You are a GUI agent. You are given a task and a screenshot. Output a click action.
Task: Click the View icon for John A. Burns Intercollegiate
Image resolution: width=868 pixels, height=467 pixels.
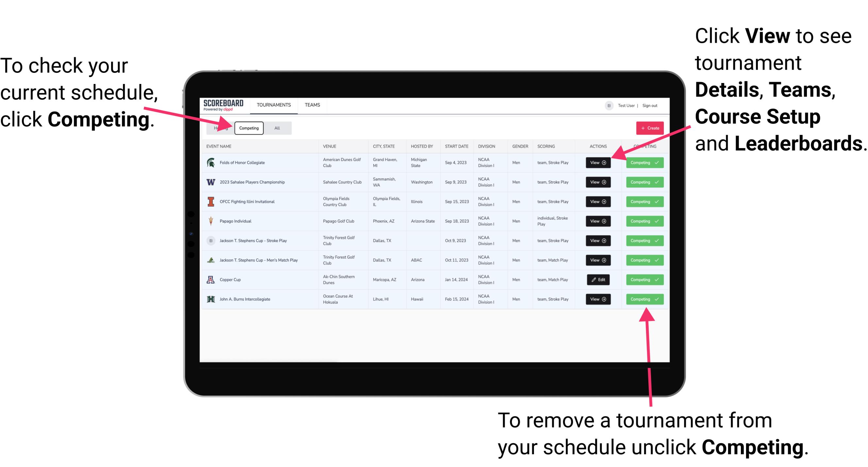(598, 299)
